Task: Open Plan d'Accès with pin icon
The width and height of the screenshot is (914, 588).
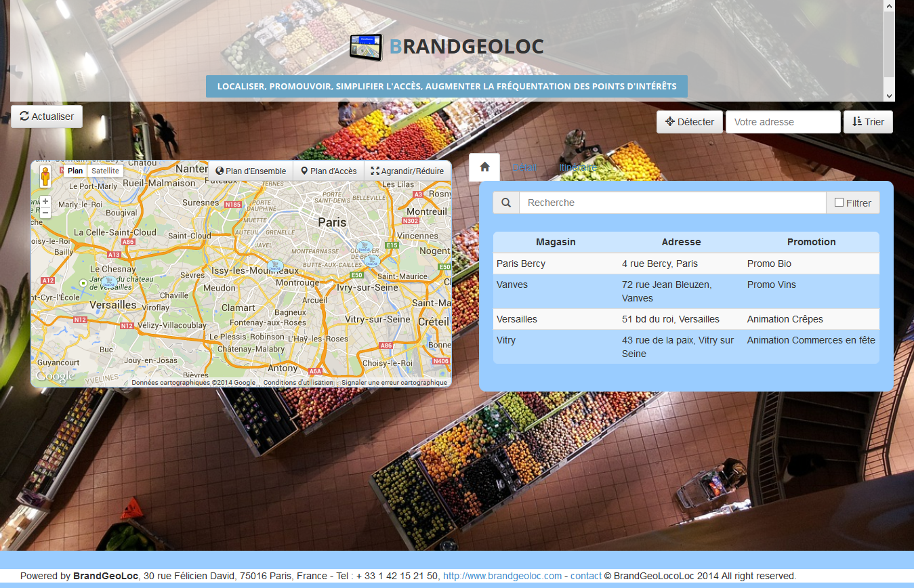Action: tap(329, 171)
